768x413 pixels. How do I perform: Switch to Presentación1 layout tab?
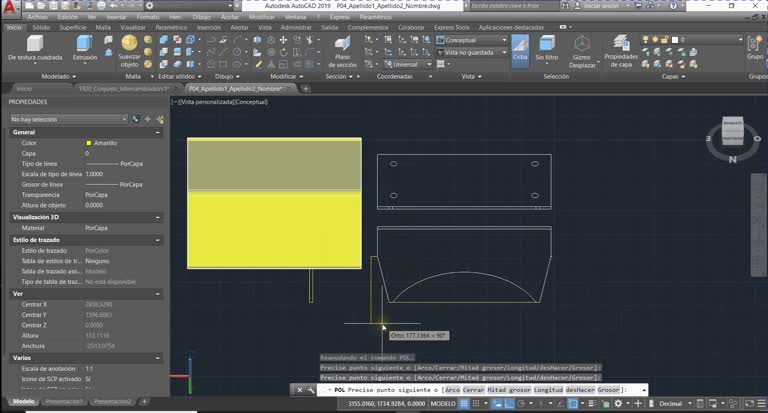pos(64,402)
